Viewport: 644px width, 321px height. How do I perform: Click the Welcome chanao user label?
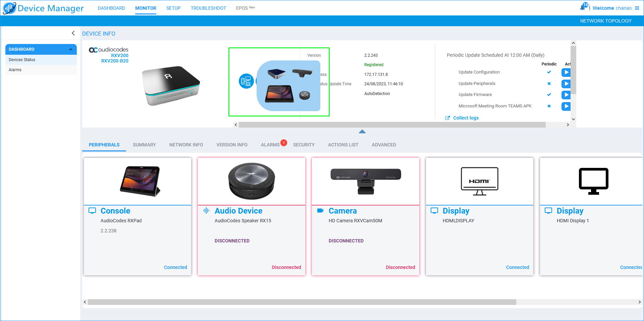[612, 8]
